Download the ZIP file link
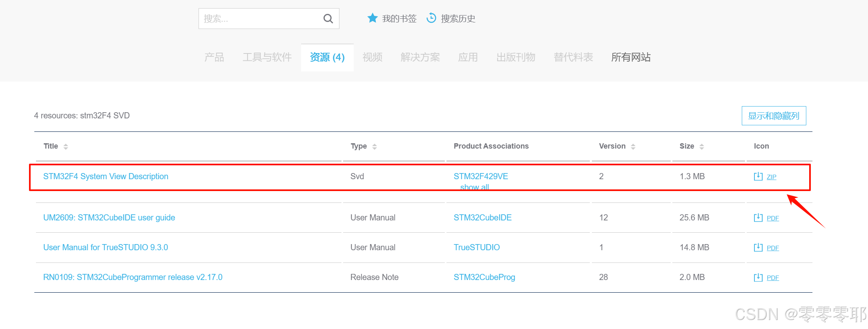Viewport: 868px width, 329px height. 772,177
